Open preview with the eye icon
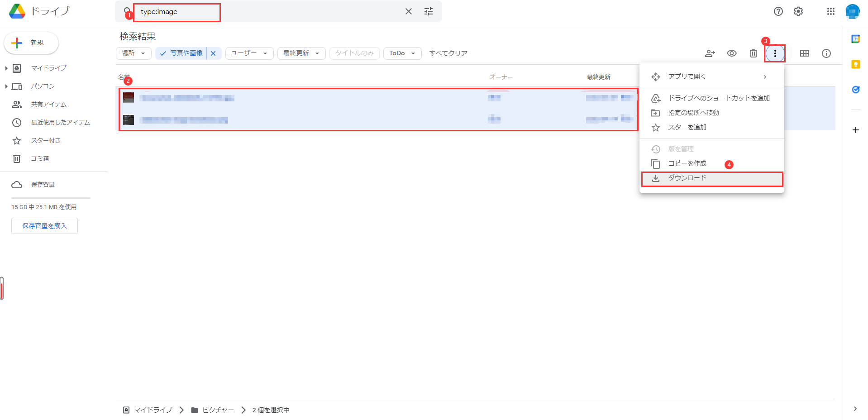 (732, 53)
